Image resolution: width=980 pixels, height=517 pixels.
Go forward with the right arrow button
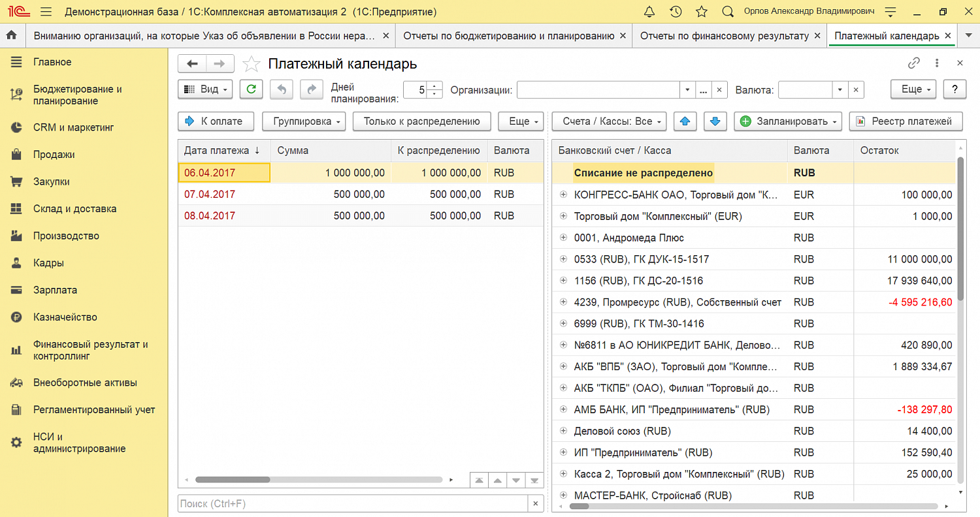pos(220,63)
